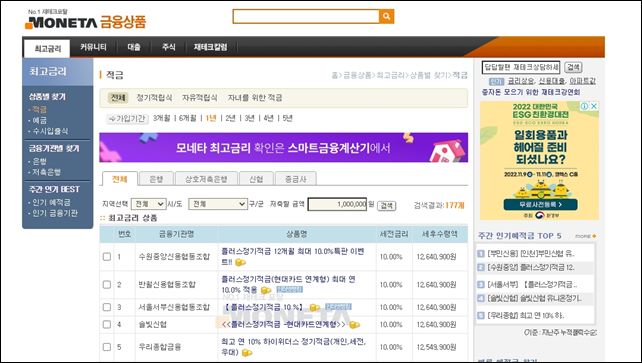Switch to the 종금사 tab
The image size is (642, 363).
tap(296, 179)
